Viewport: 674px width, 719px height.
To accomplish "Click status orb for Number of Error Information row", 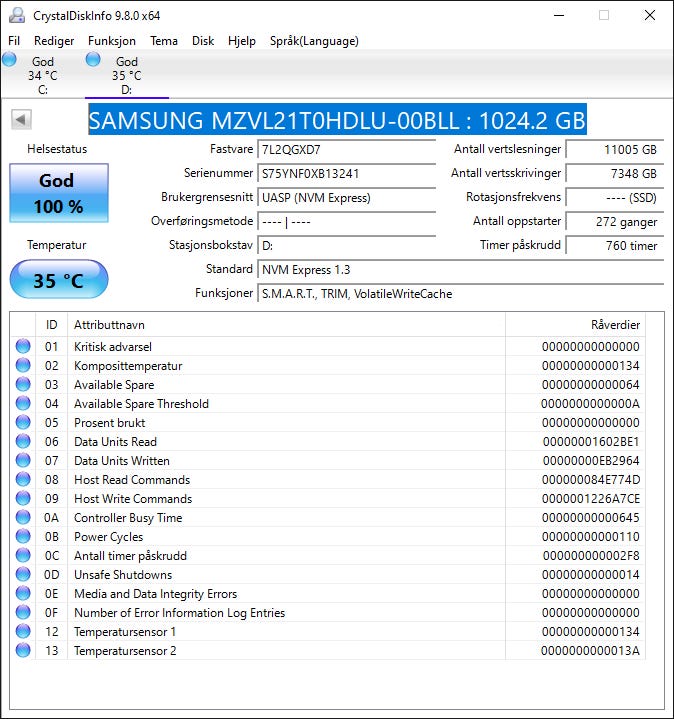I will tap(23, 612).
